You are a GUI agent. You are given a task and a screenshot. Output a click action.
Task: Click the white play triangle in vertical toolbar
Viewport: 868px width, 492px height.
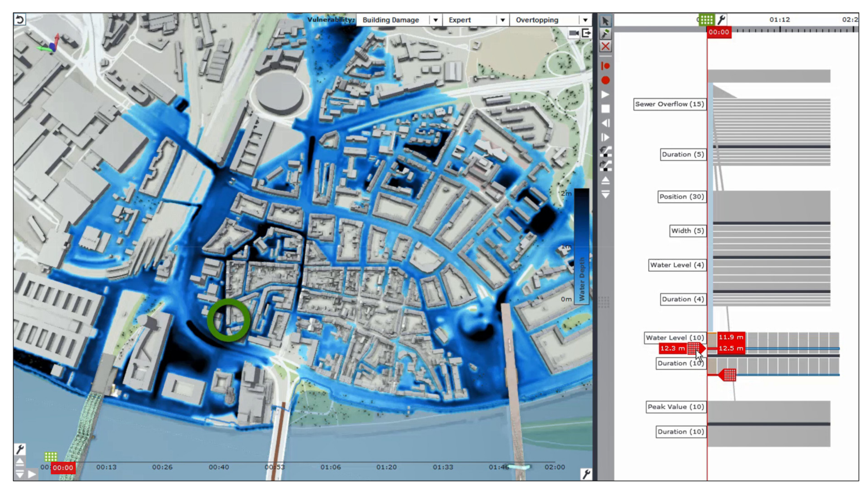(605, 95)
